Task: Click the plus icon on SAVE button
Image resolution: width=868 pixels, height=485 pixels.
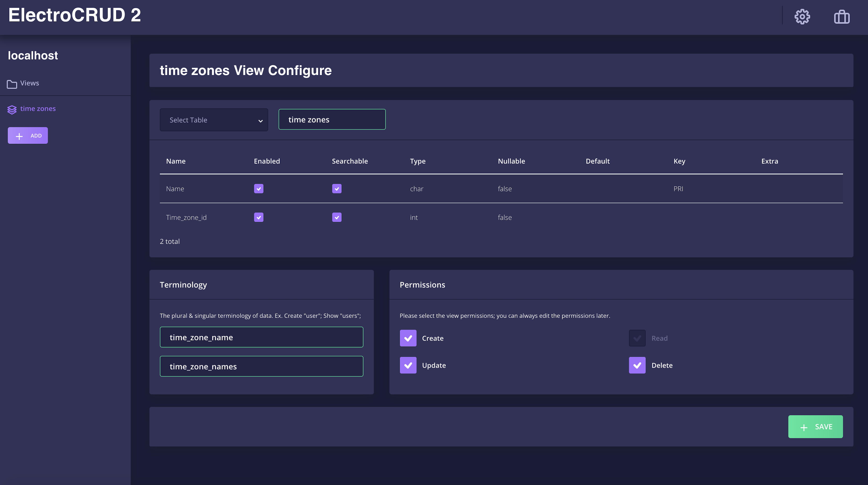Action: [804, 427]
